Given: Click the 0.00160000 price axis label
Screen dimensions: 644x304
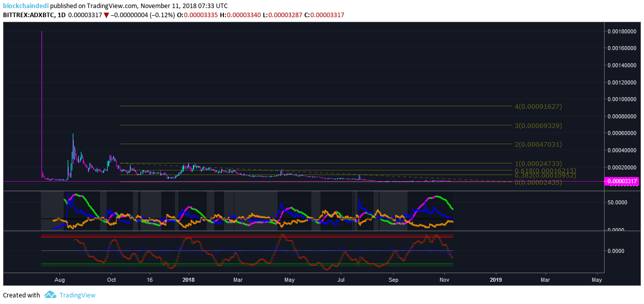Looking at the screenshot, I should [621, 49].
